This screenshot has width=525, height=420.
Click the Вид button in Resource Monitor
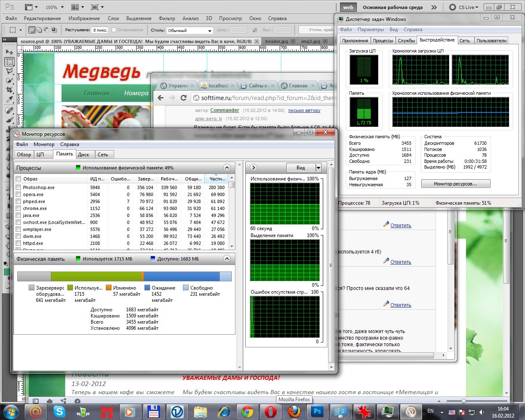point(301,168)
